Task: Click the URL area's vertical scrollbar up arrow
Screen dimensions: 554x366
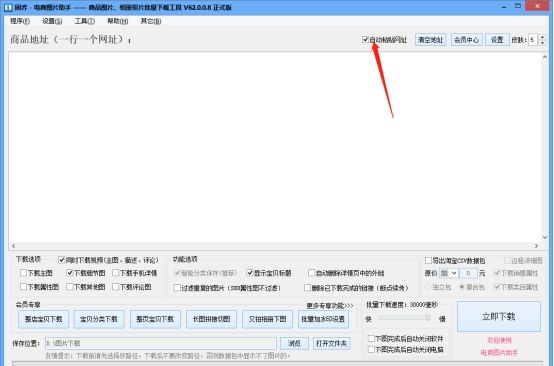Action: (544, 57)
